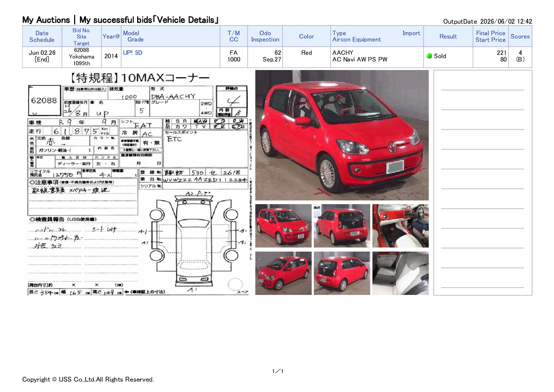View the rear seat interior thumbnail
The height and width of the screenshot is (392, 554).
[400, 273]
